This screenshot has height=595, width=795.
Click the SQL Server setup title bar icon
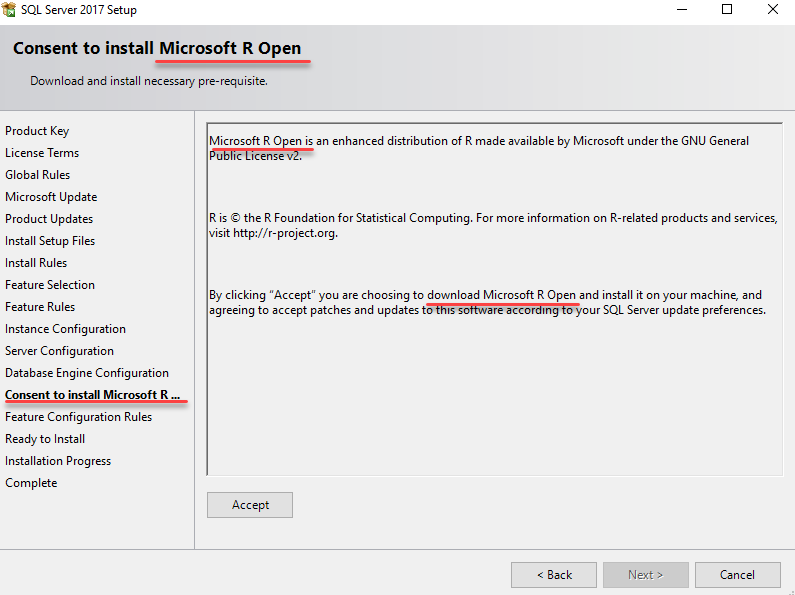click(x=9, y=9)
